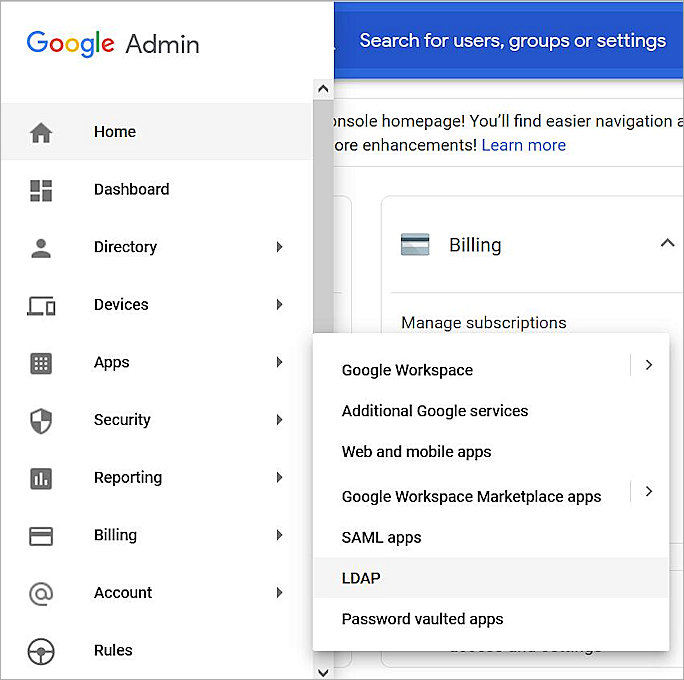Expand the Google Workspace submenu chevron
684x680 pixels.
(x=648, y=365)
